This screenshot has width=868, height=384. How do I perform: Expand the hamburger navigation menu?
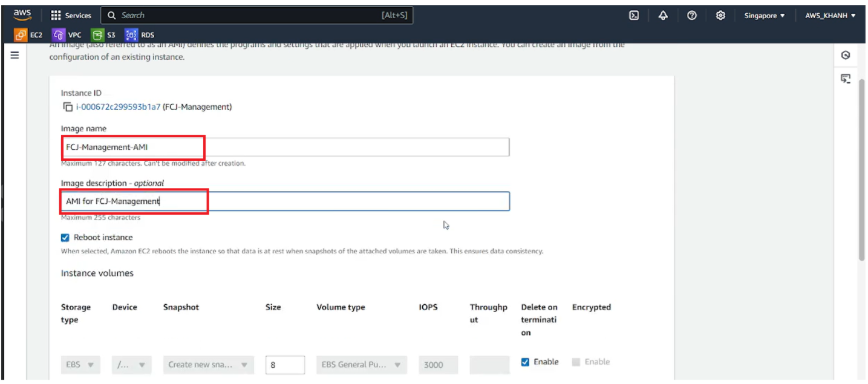tap(15, 55)
